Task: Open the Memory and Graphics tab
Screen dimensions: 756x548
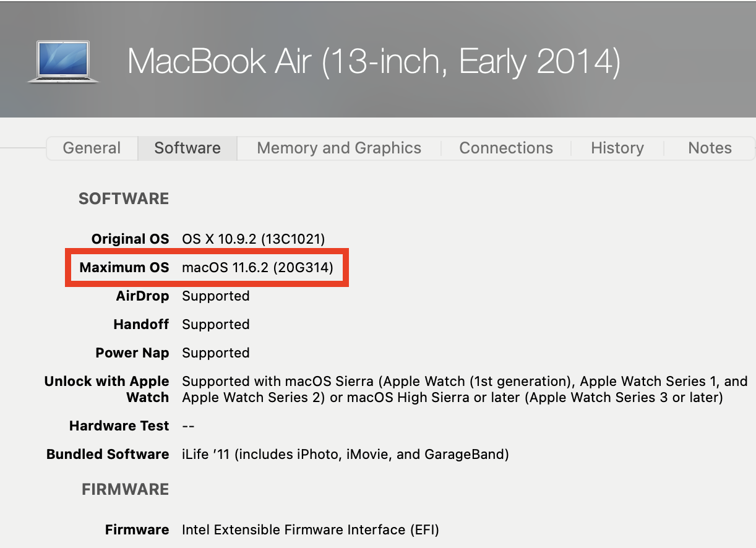Action: click(x=339, y=148)
